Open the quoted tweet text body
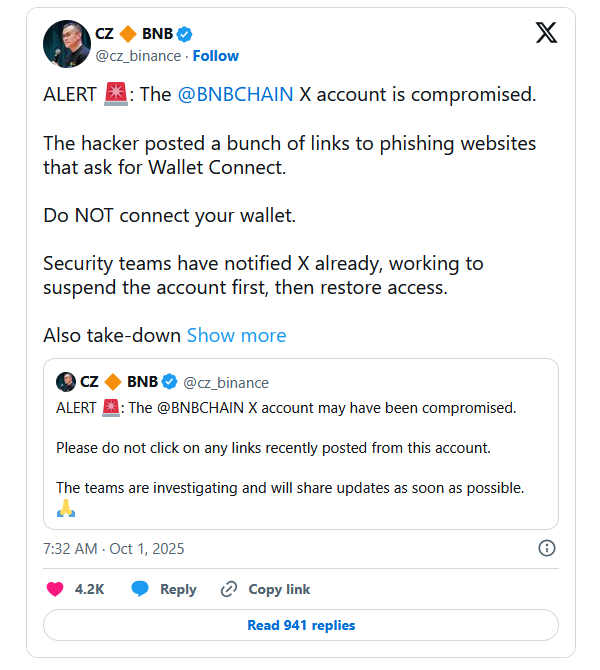600x670 pixels. click(x=290, y=448)
